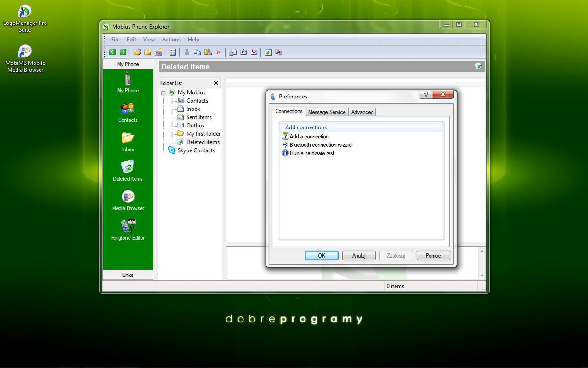
Task: Switch to the Advanced tab
Action: click(362, 112)
